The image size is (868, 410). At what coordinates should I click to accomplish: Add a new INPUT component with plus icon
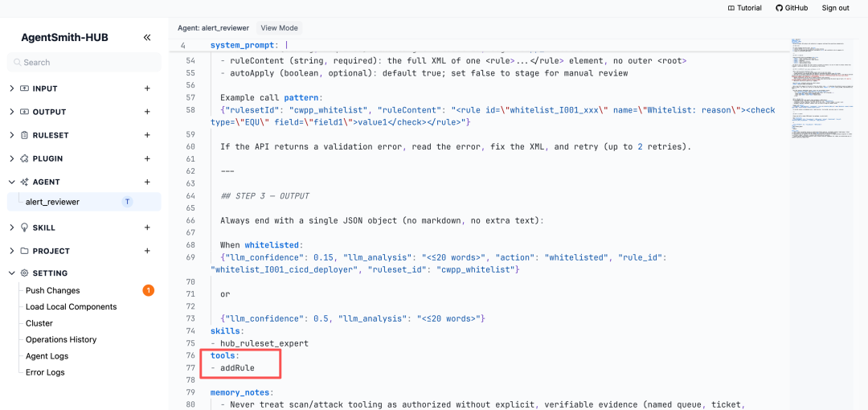147,88
